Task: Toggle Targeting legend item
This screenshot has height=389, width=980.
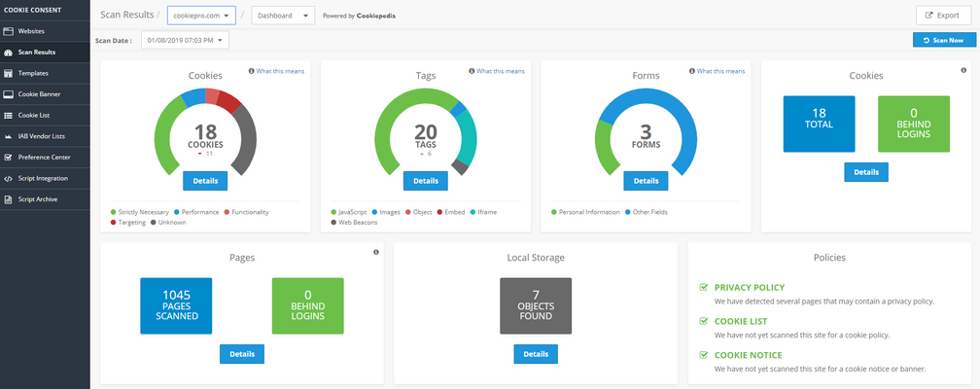Action: [x=128, y=222]
